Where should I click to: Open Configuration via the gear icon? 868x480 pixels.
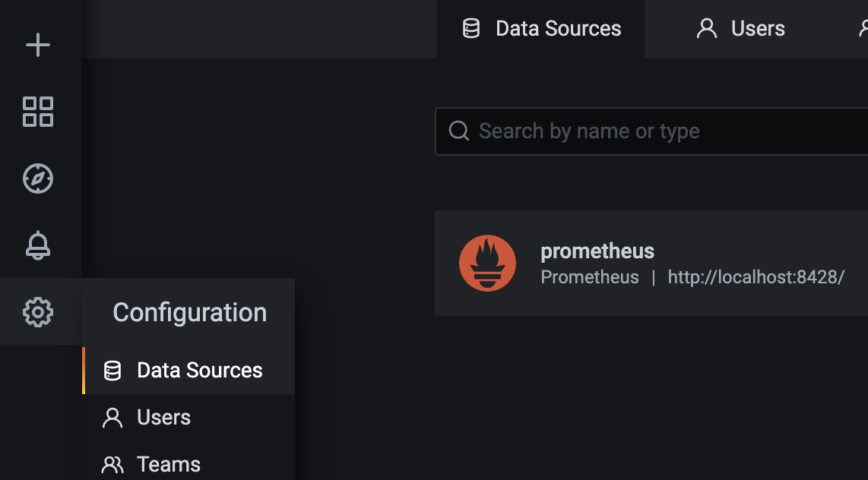coord(38,312)
